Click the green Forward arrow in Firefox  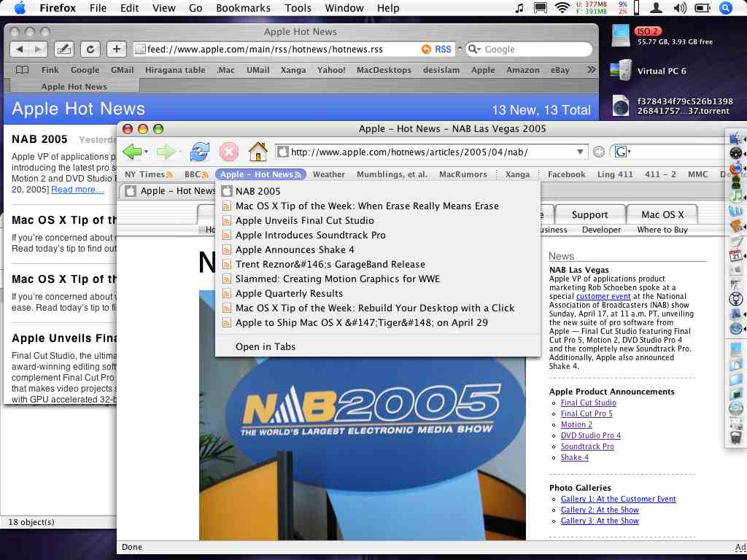click(166, 152)
